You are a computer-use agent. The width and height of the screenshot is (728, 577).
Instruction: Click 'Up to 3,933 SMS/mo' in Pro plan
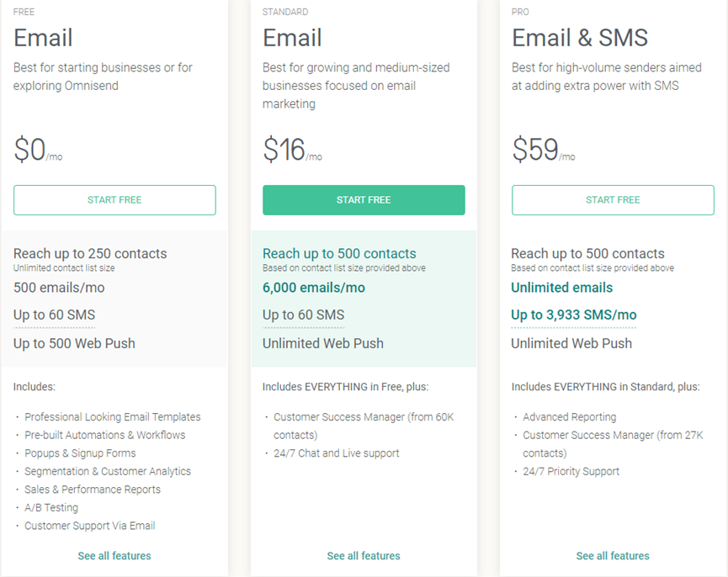pyautogui.click(x=574, y=315)
